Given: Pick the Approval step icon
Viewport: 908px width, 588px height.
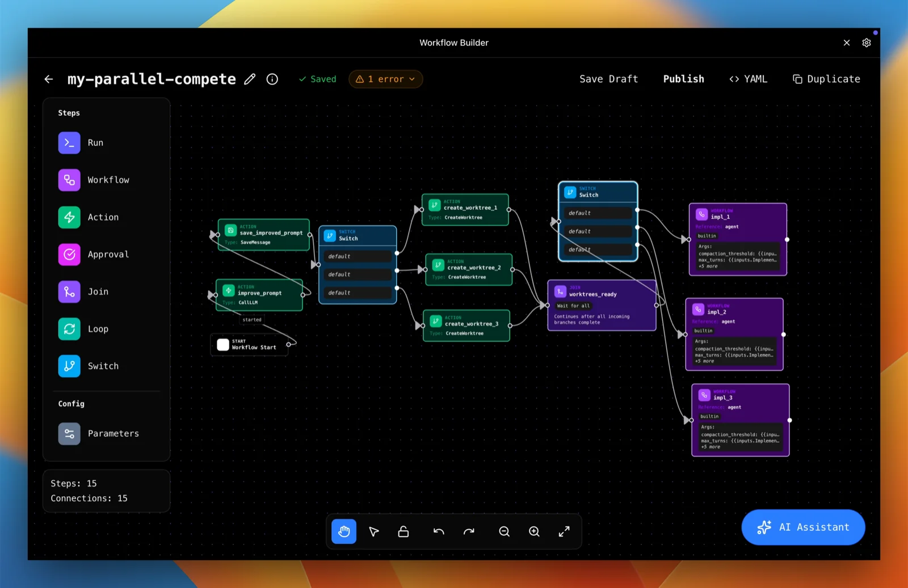Looking at the screenshot, I should pyautogui.click(x=69, y=255).
